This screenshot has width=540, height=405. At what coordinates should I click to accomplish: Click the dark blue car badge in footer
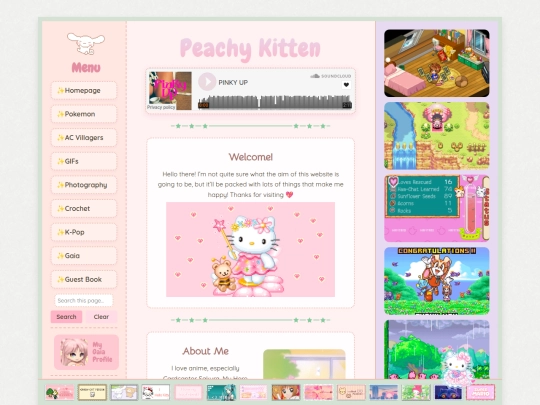coord(448,392)
